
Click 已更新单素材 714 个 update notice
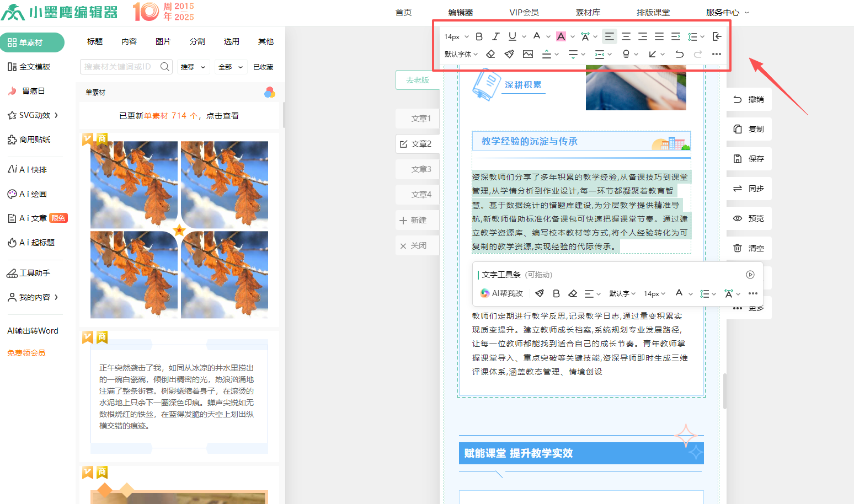[179, 116]
